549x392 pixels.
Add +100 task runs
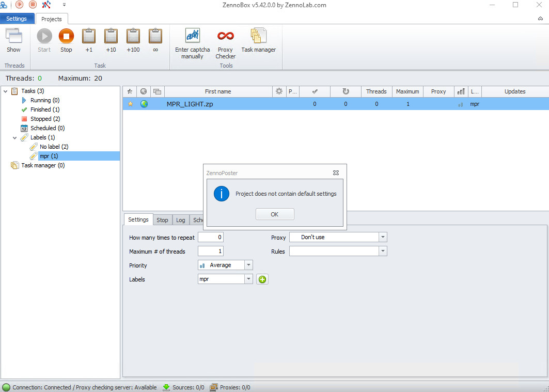point(133,37)
